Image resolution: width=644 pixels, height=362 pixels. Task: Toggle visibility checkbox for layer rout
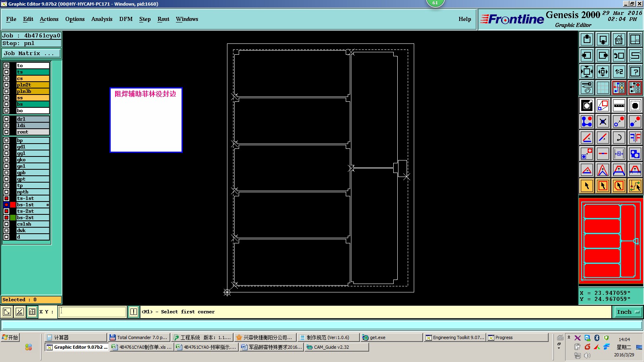(x=6, y=132)
